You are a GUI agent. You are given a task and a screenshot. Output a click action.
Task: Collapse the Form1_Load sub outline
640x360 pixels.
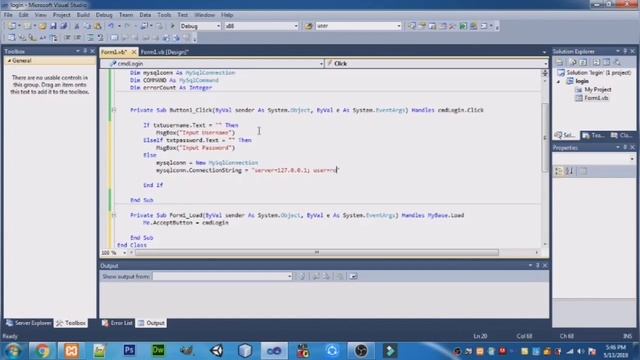coord(114,215)
